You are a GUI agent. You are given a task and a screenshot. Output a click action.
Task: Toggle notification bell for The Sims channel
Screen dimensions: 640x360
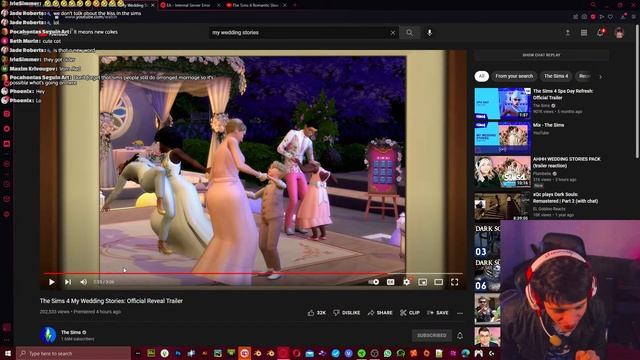pos(460,336)
